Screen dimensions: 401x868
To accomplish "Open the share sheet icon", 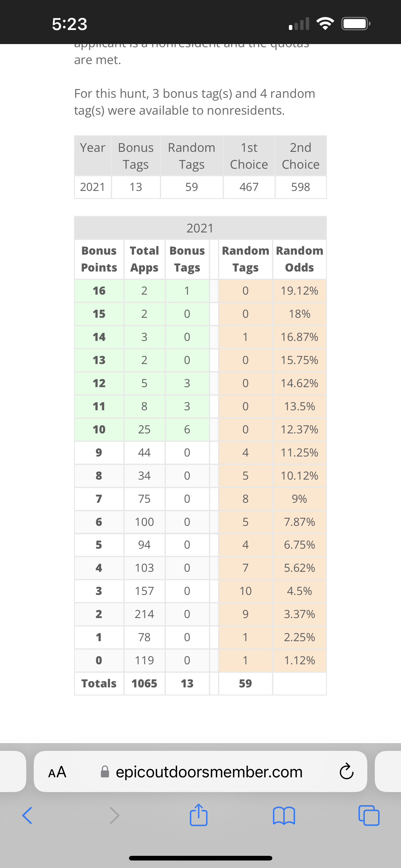I will pyautogui.click(x=199, y=815).
